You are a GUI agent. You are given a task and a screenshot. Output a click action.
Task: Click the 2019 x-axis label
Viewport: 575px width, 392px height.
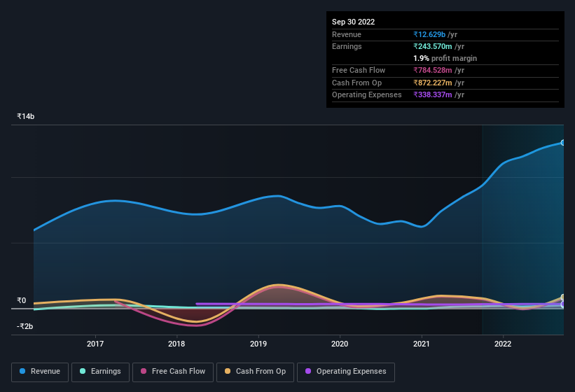(x=258, y=344)
